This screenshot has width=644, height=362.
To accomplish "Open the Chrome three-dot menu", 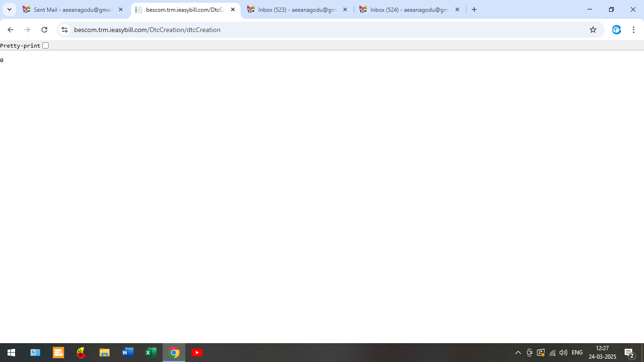I will point(634,30).
